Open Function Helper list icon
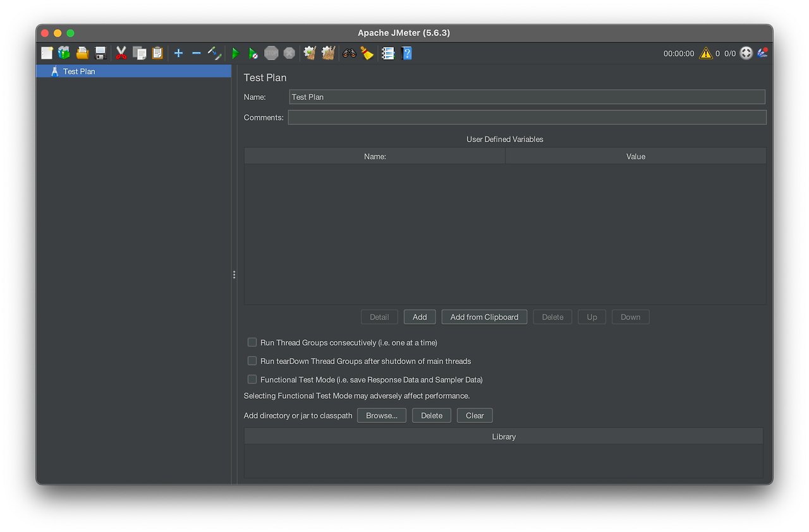The width and height of the screenshot is (809, 532). point(388,53)
